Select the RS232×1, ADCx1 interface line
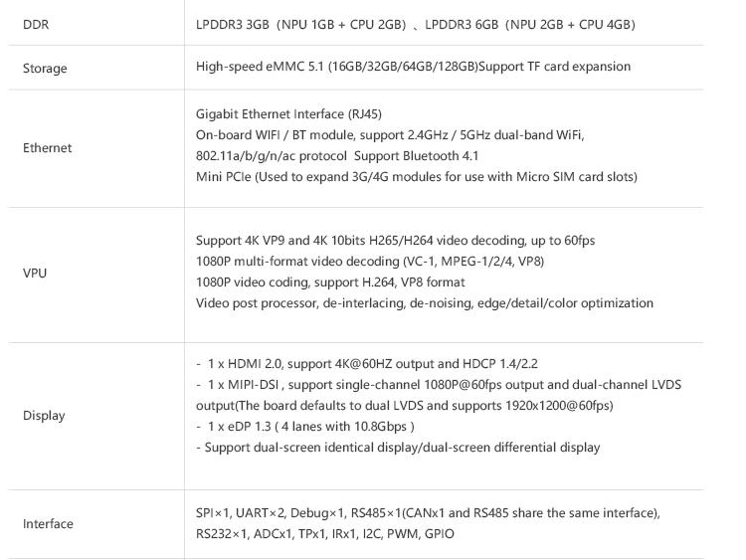Viewport: 746px width, 560px height. pyautogui.click(x=324, y=534)
